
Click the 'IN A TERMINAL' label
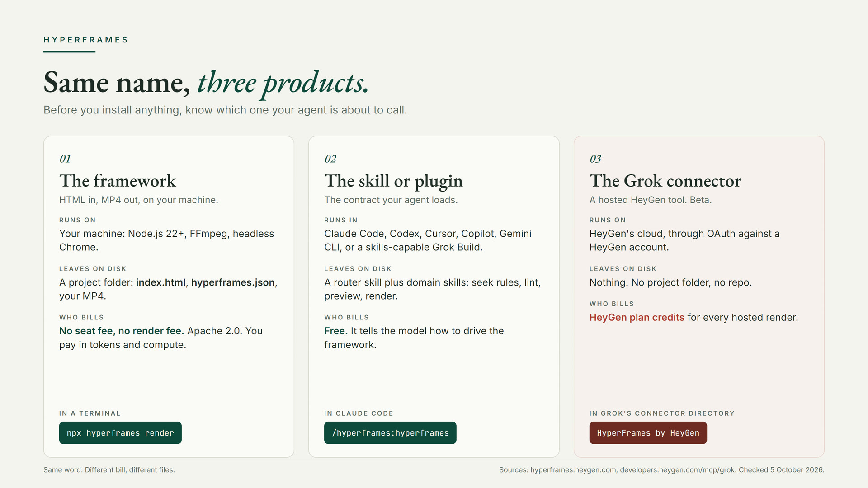[90, 413]
